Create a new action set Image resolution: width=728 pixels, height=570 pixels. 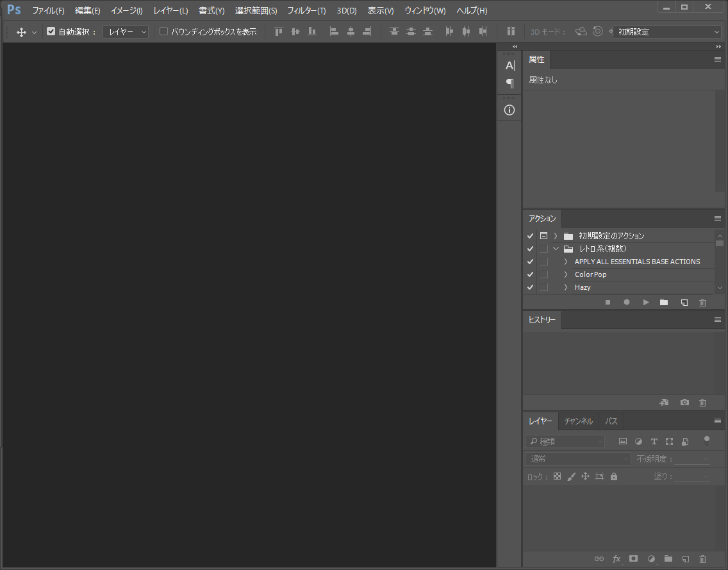coord(664,303)
